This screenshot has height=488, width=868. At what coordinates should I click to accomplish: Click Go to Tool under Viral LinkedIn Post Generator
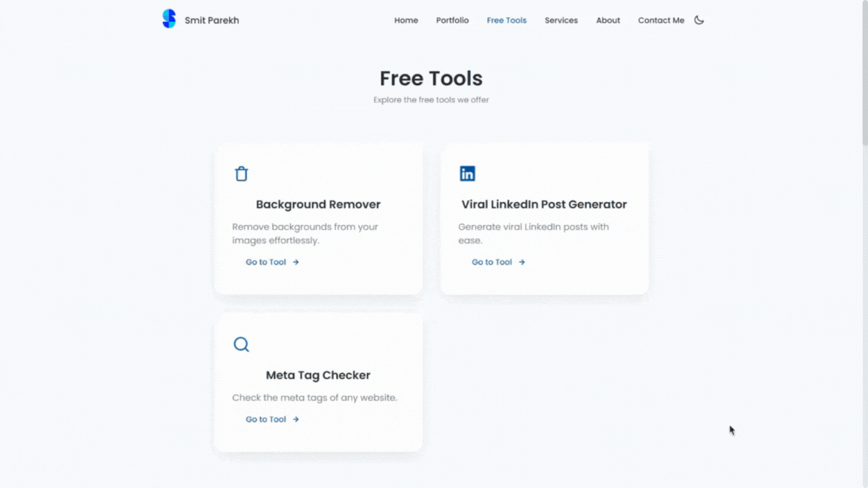pos(492,262)
